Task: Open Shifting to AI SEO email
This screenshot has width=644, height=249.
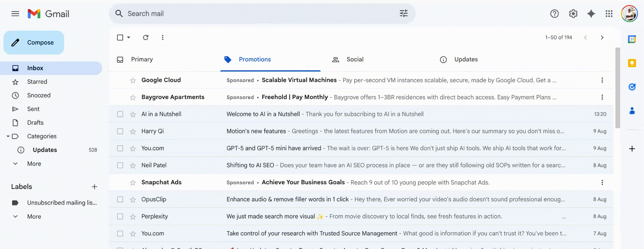Action: [361, 165]
